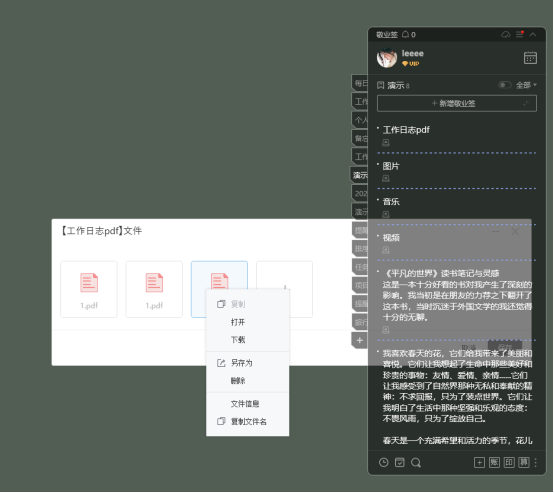Switch to the 旅行 side tab

click(360, 322)
